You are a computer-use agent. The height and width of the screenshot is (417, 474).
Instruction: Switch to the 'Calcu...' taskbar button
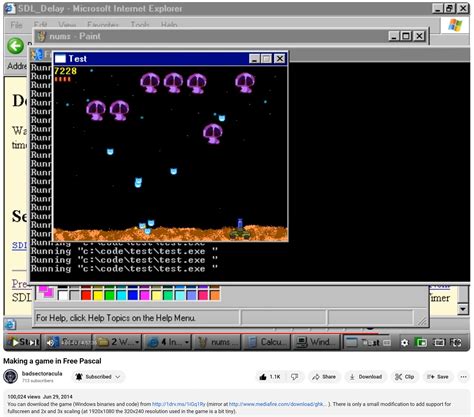pyautogui.click(x=266, y=342)
